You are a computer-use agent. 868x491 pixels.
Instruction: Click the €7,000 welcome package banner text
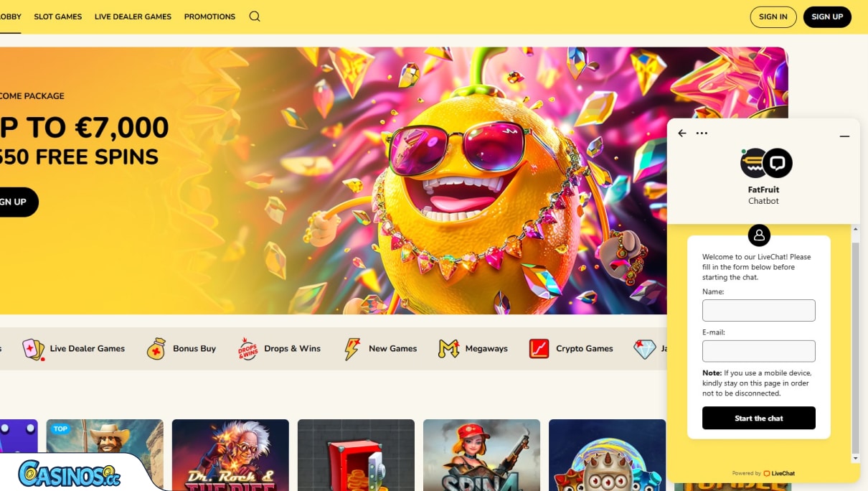84,128
